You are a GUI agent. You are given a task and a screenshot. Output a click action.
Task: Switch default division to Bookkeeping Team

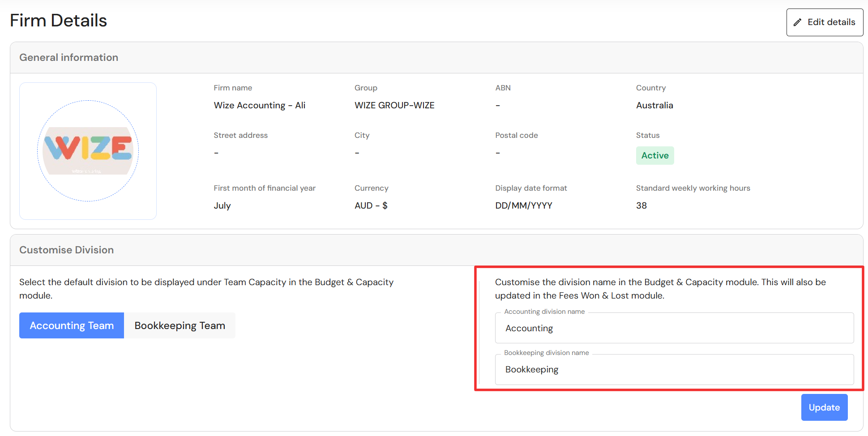(180, 325)
